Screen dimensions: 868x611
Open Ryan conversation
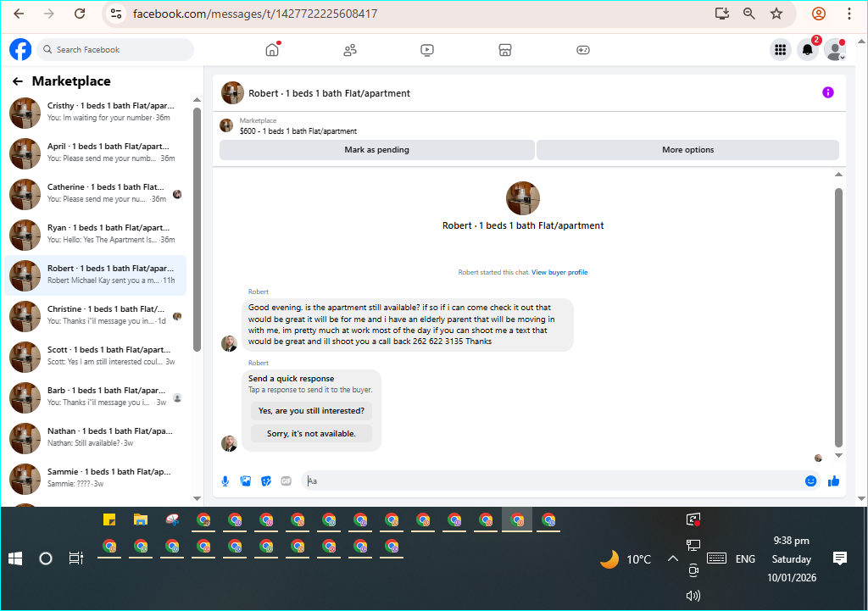tap(95, 234)
